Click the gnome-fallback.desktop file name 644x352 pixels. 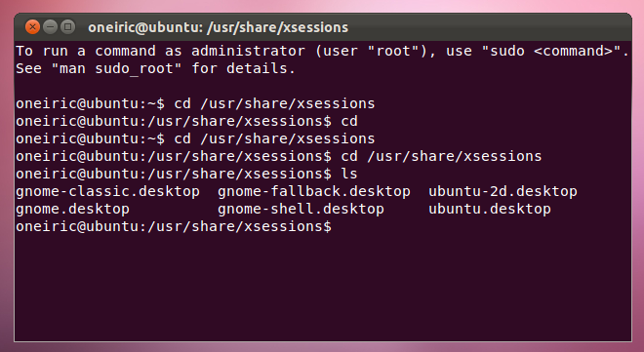tap(314, 191)
